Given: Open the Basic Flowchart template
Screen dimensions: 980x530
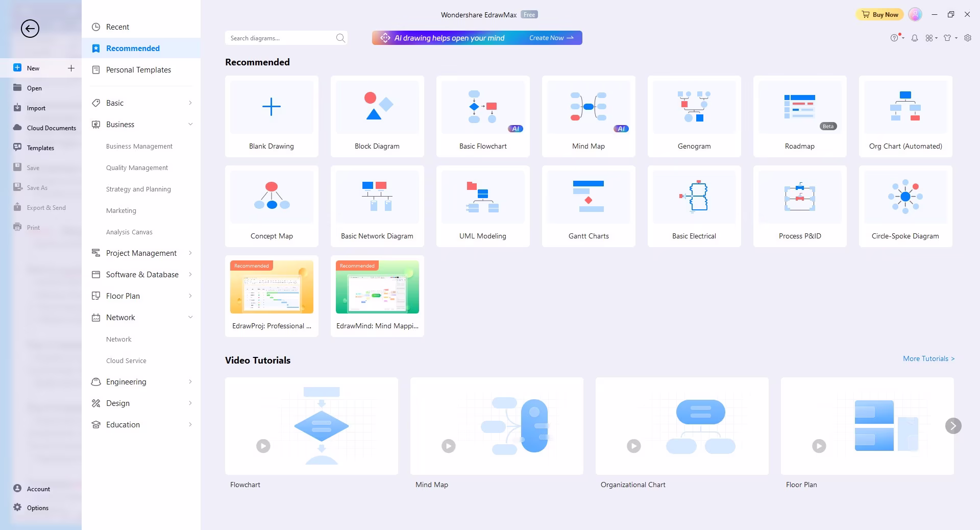Looking at the screenshot, I should [x=483, y=116].
